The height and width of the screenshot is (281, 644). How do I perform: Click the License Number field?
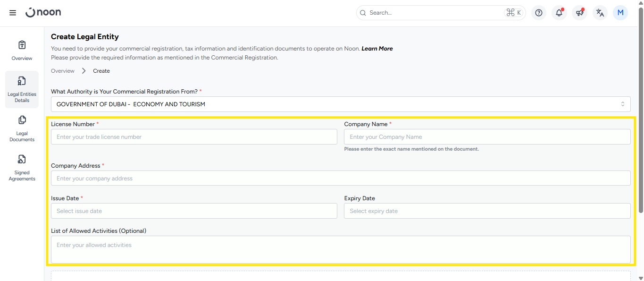coord(194,137)
